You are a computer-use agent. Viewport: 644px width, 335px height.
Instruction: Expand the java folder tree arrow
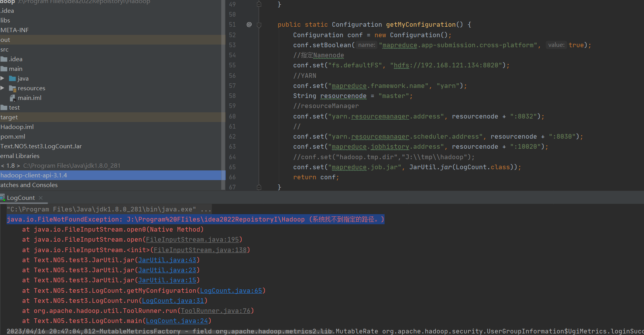pos(2,78)
